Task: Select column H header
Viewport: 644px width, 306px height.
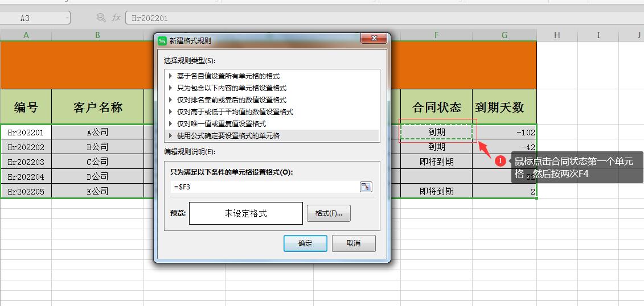Action: 557,35
